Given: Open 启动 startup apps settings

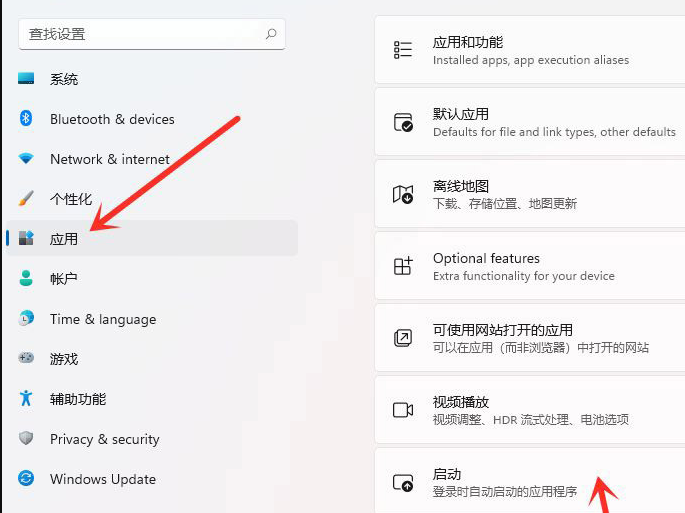Looking at the screenshot, I should (529, 482).
